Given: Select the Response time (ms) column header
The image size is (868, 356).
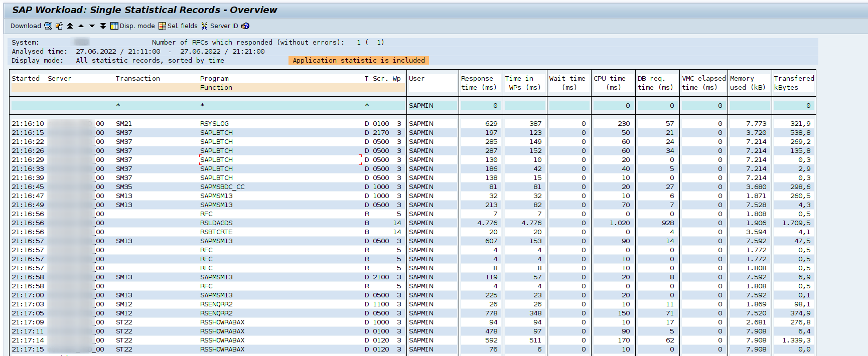Looking at the screenshot, I should click(479, 83).
